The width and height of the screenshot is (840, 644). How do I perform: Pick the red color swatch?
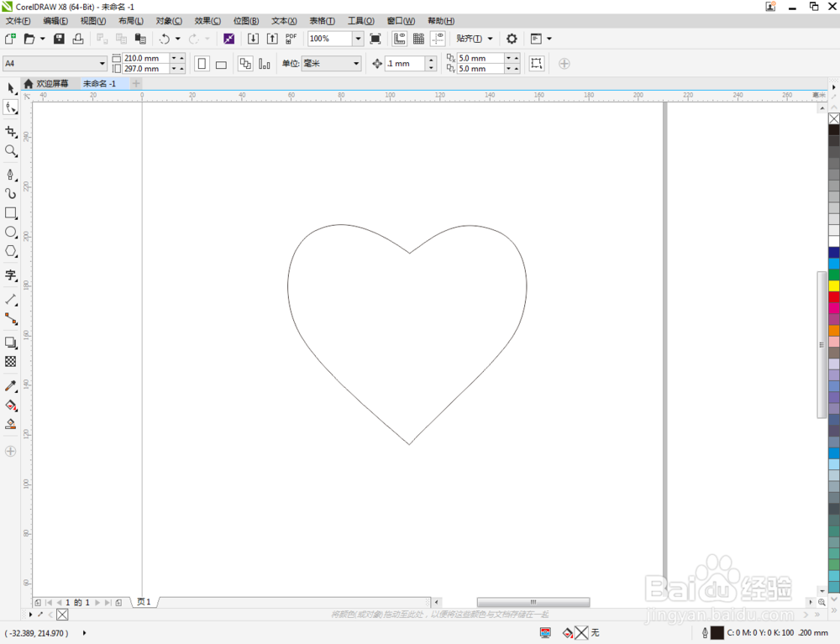pos(834,297)
